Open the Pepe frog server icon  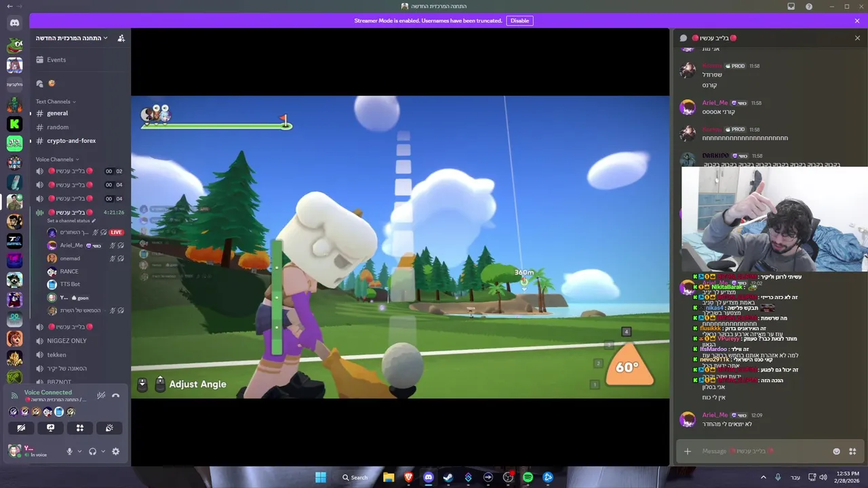pos(14,45)
